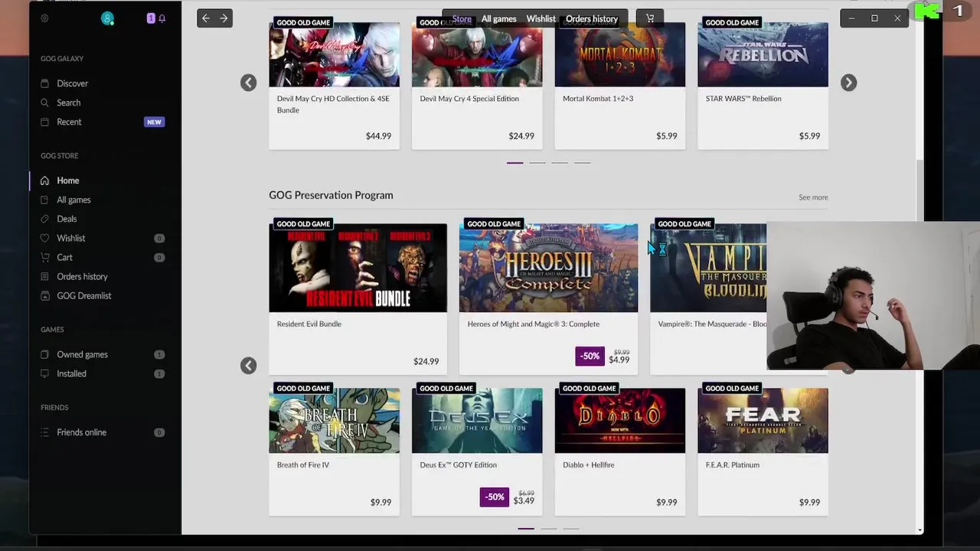Open Diablo + Hellfire game card
The width and height of the screenshot is (980, 551).
pos(620,450)
